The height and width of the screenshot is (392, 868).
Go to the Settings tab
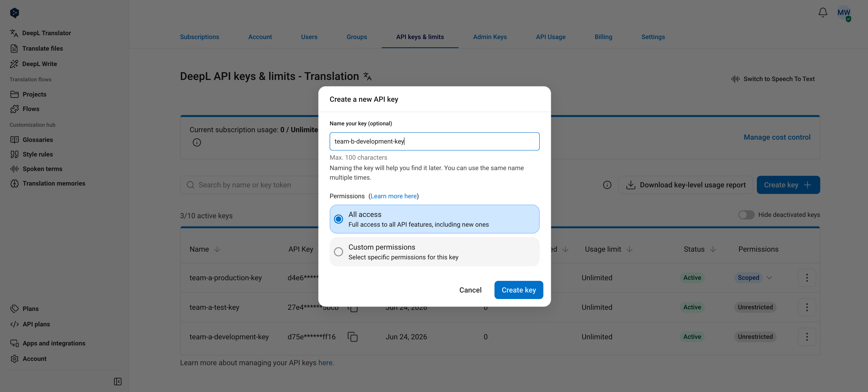tap(653, 37)
